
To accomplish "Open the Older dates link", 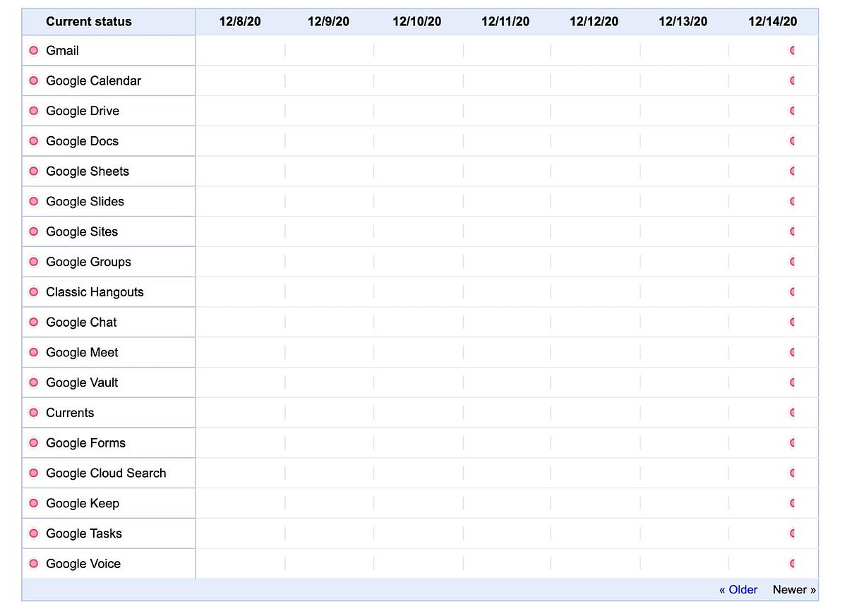I will pyautogui.click(x=738, y=590).
